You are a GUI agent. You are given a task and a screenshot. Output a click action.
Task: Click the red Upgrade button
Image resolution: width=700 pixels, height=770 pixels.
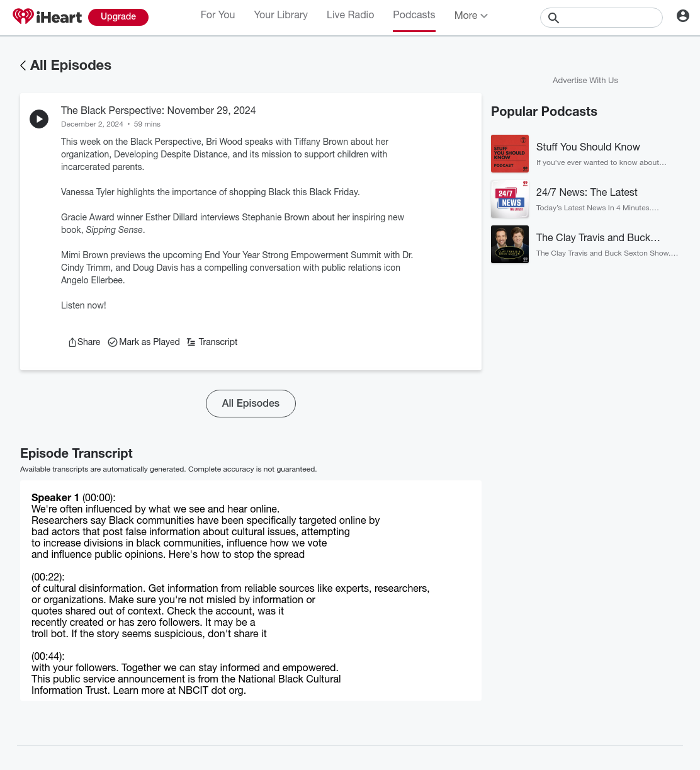coord(118,17)
